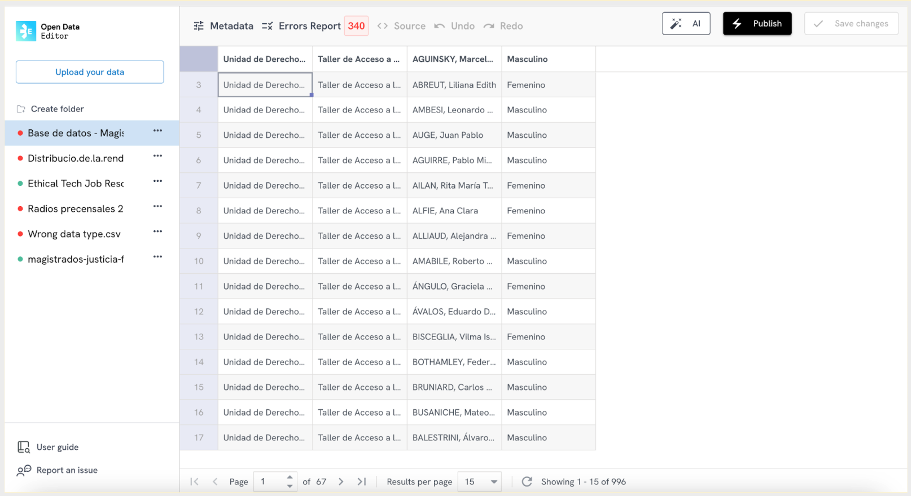
Task: Open Results per page dropdown
Action: [x=479, y=481]
